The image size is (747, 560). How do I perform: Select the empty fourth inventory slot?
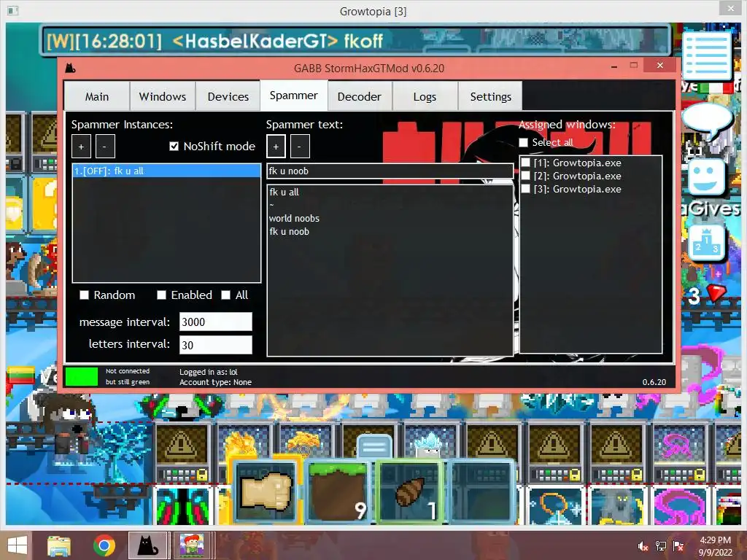click(x=482, y=491)
